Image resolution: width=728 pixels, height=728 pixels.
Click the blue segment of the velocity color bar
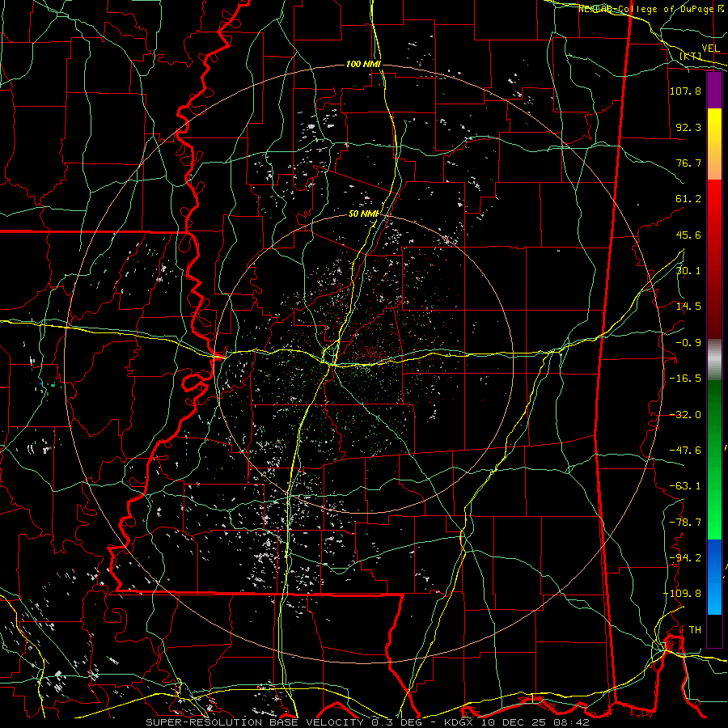click(x=714, y=577)
